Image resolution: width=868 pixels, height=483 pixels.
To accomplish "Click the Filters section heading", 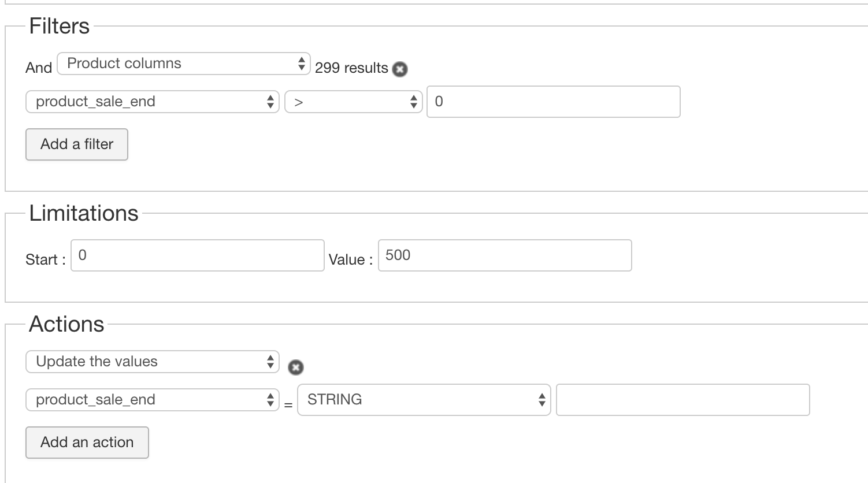I will [x=60, y=26].
